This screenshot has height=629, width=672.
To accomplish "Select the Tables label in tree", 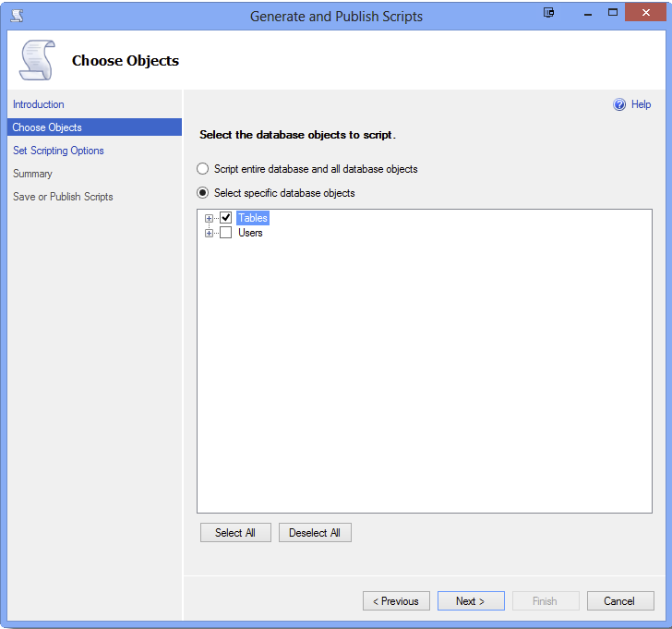I will tap(253, 218).
